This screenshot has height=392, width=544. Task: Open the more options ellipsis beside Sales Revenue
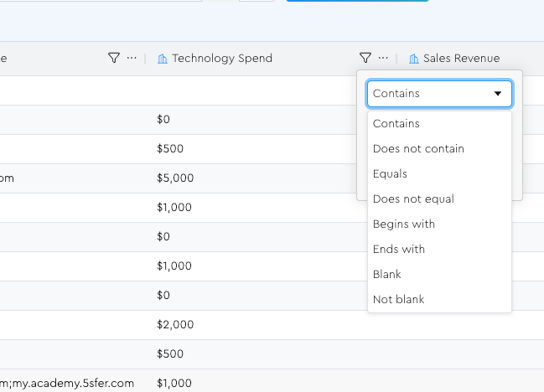(383, 58)
